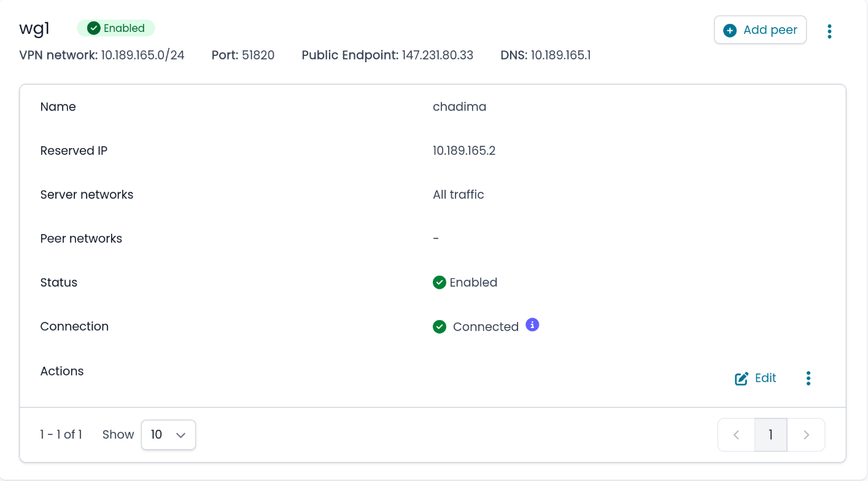Viewport: 868px width, 481px height.
Task: Click the wg1 interface title
Action: [x=34, y=29]
